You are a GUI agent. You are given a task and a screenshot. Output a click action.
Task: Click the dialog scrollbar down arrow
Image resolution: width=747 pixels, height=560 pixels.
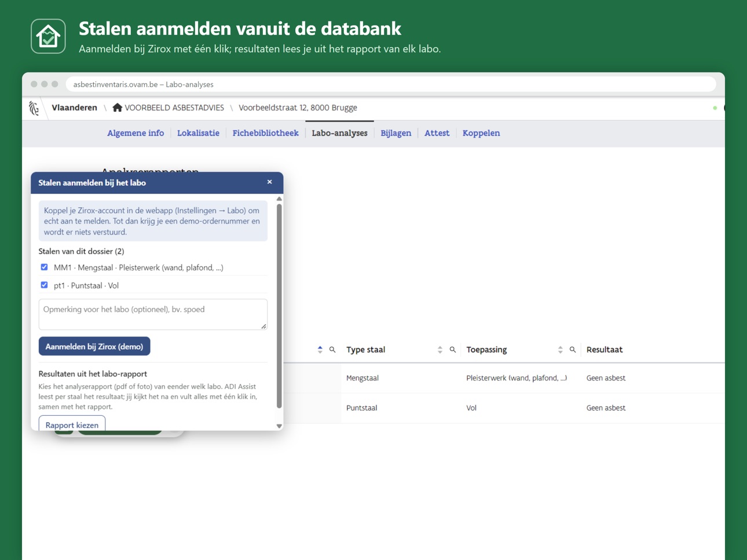click(x=279, y=426)
